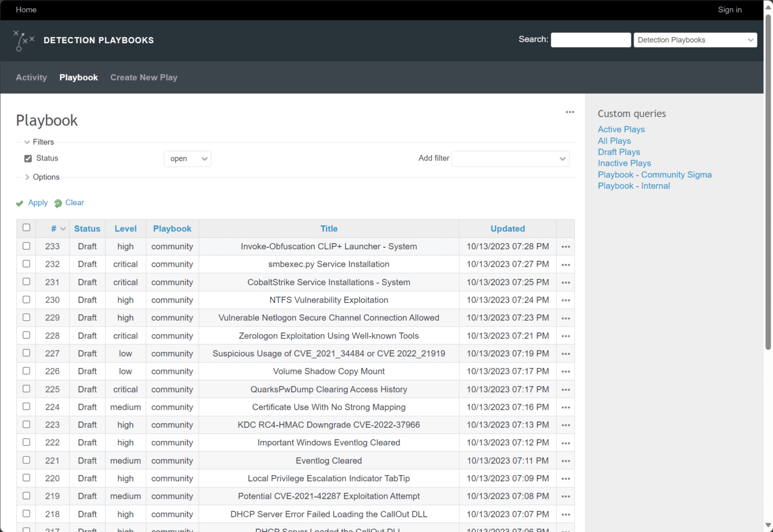
Task: Open the playbook-play logo icon in the header
Action: point(24,40)
